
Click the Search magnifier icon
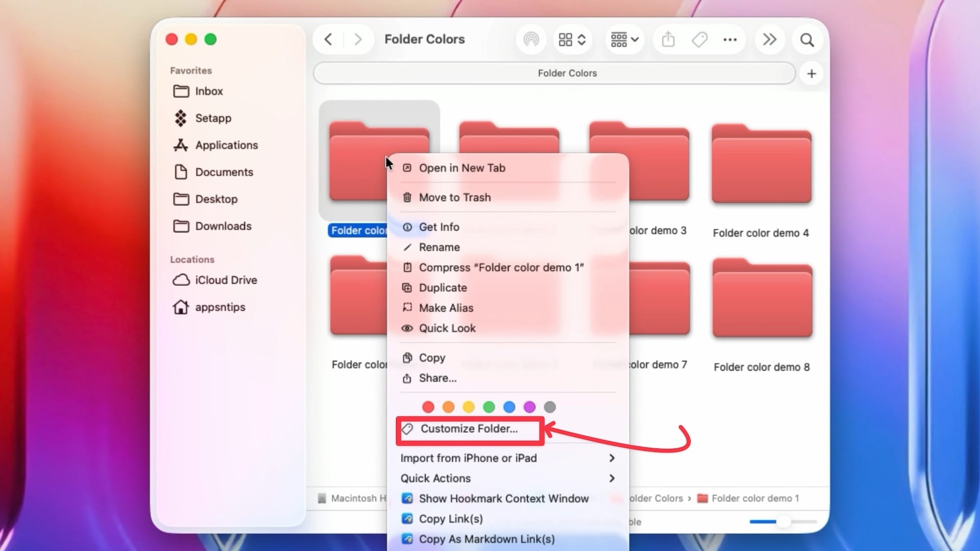[x=806, y=39]
